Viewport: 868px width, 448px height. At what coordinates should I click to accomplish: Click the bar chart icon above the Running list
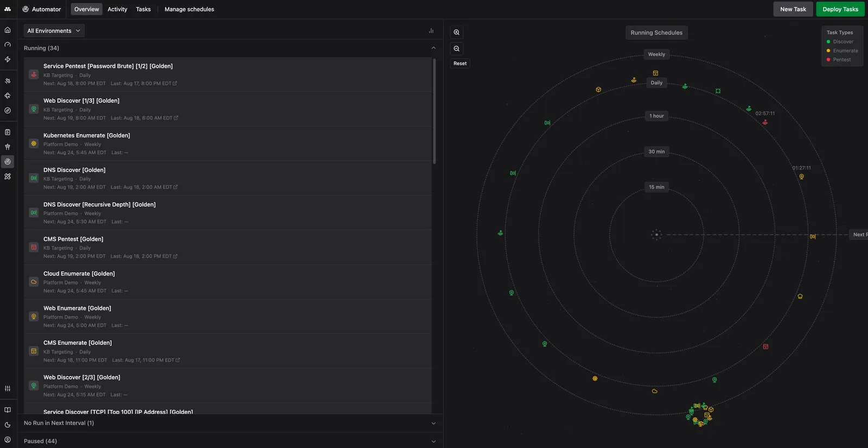(431, 31)
